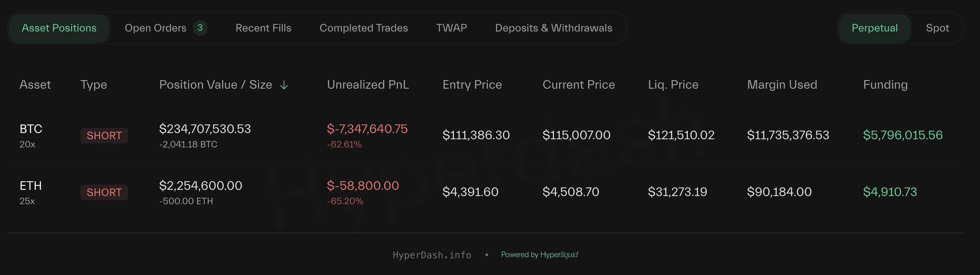Open the Powered by Hyperliquid link

coord(539,255)
